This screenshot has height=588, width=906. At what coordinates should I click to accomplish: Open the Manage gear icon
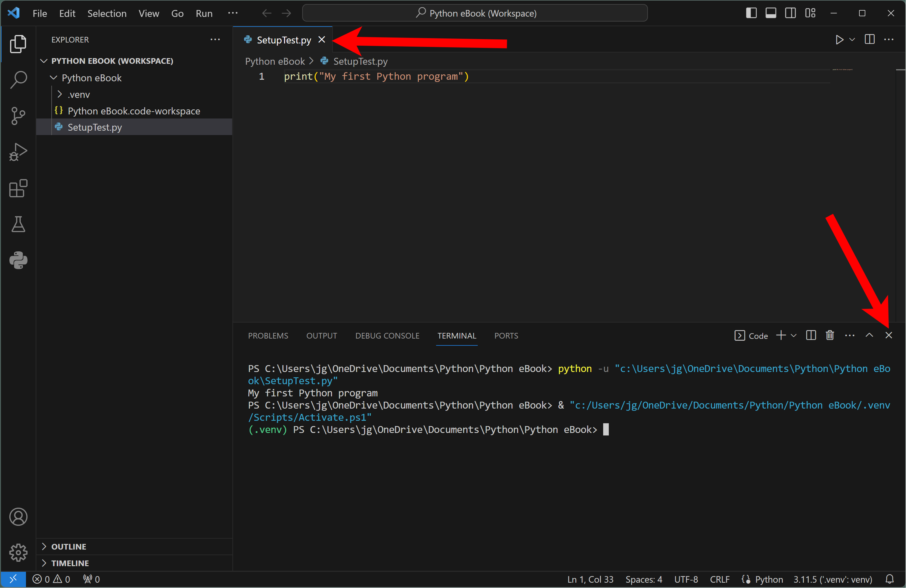click(18, 553)
